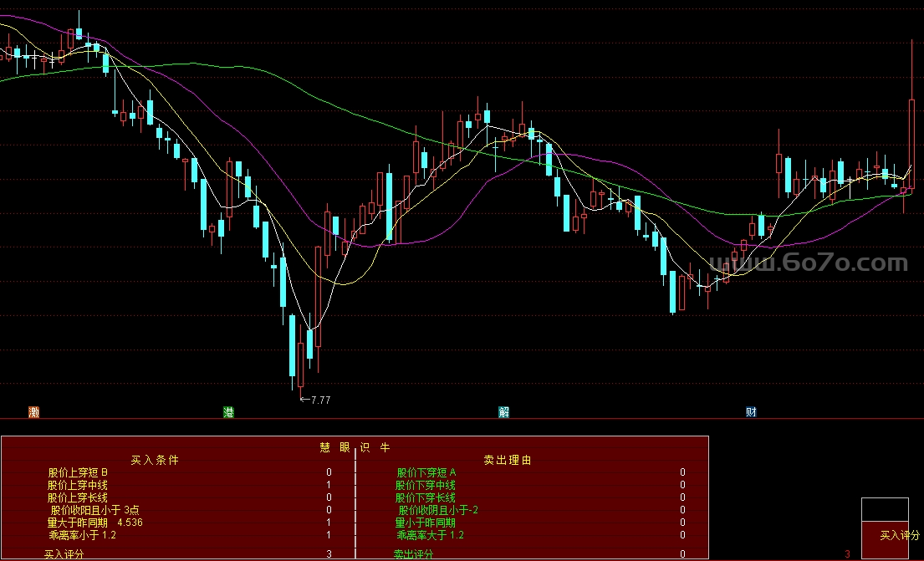Viewport: 924px width, 561px height.
Task: Select the 卖出理由 column header
Action: point(508,460)
